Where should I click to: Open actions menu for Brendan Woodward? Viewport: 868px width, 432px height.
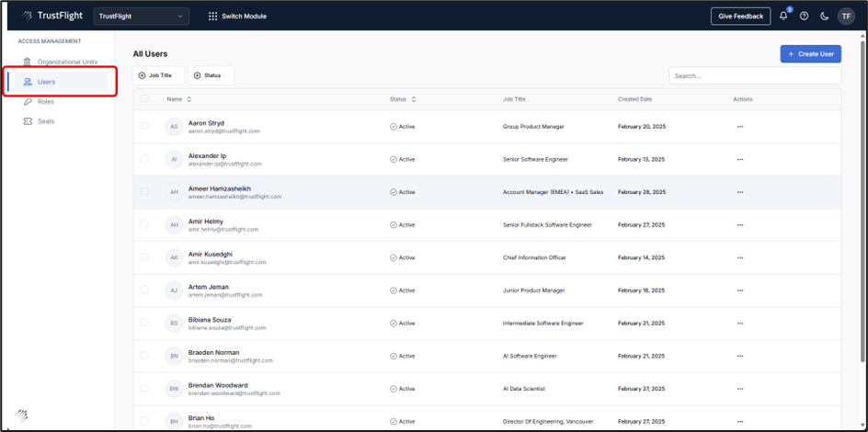click(x=740, y=389)
